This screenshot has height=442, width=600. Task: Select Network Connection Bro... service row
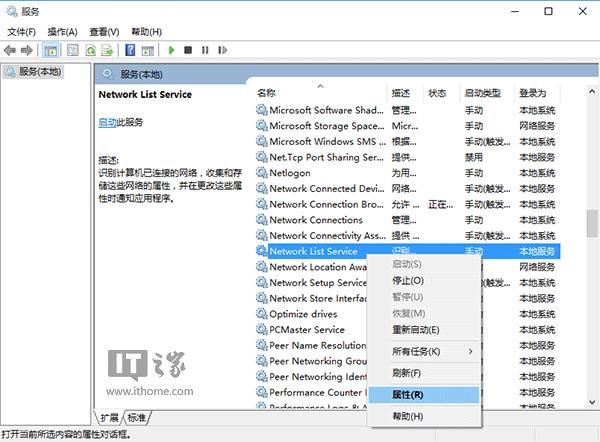(x=407, y=204)
